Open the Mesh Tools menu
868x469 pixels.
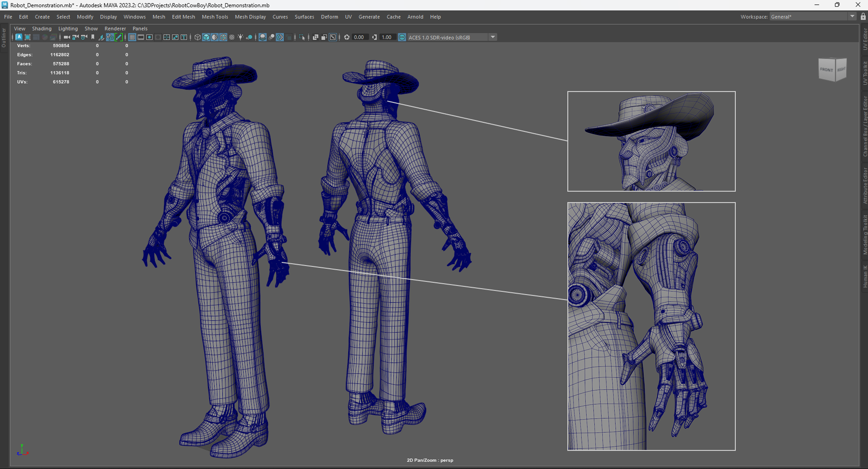215,17
